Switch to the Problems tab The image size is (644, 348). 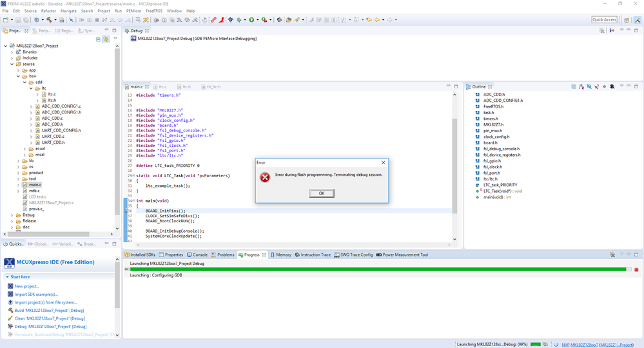click(x=222, y=255)
